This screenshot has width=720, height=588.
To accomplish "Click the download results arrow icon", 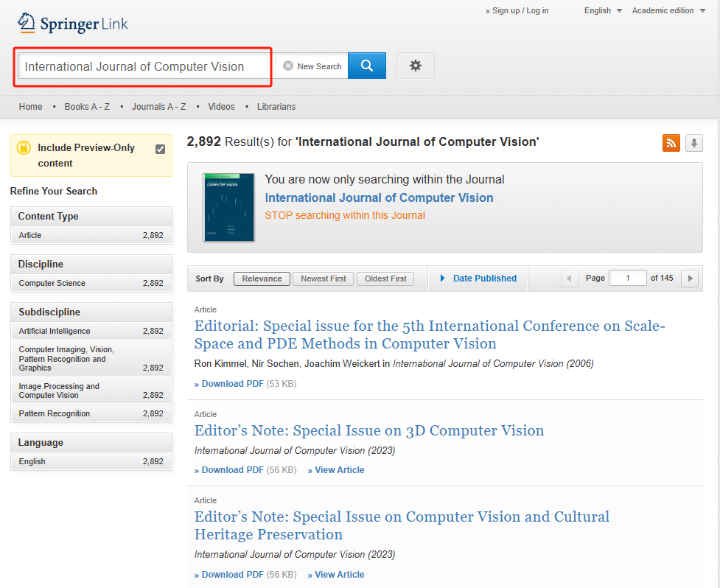I will (693, 143).
